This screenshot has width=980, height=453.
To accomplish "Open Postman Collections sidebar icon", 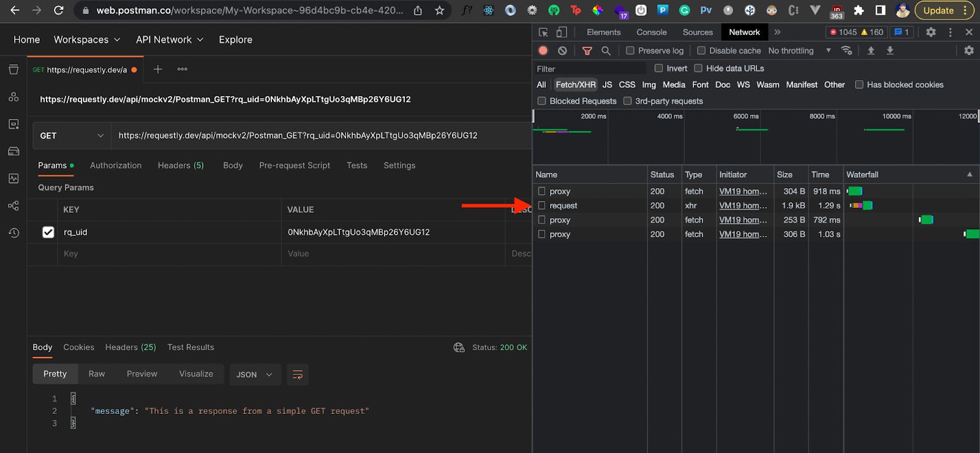I will coord(13,70).
